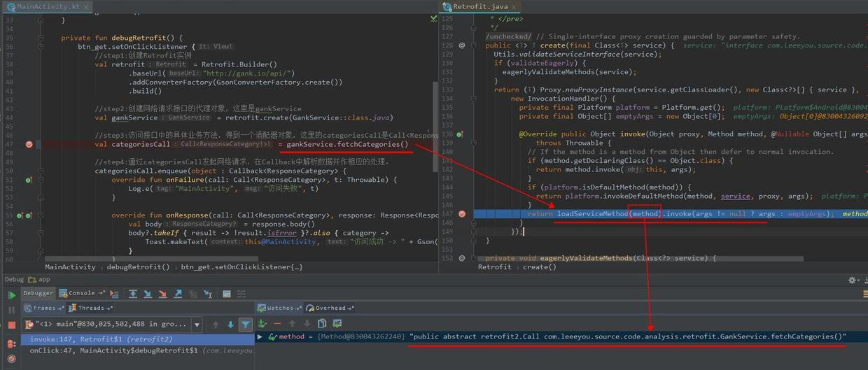Click the debugRetrofit() breadcrumb
Viewport: 868px width, 370px height.
coord(138,266)
